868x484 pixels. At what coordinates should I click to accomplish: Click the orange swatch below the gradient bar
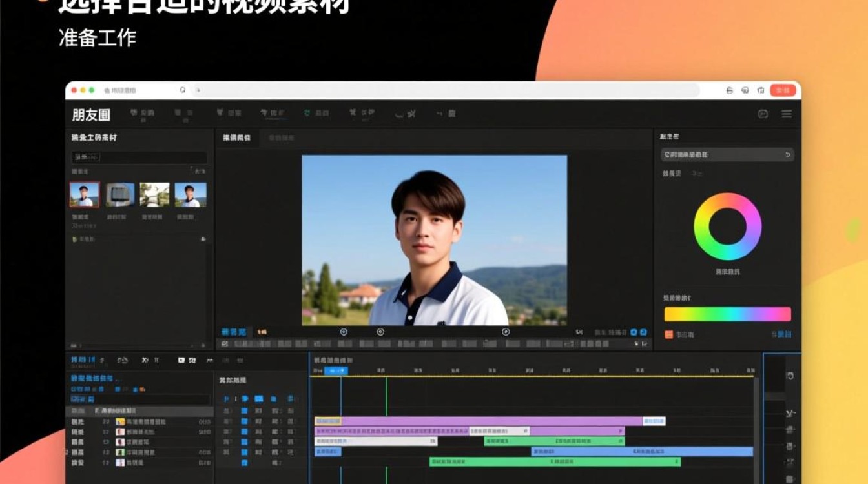(668, 334)
